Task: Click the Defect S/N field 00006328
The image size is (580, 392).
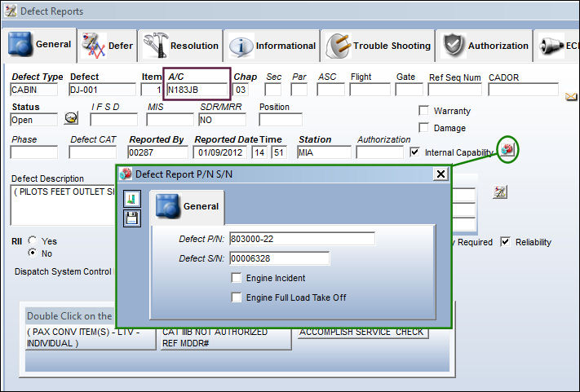Action: (x=280, y=258)
